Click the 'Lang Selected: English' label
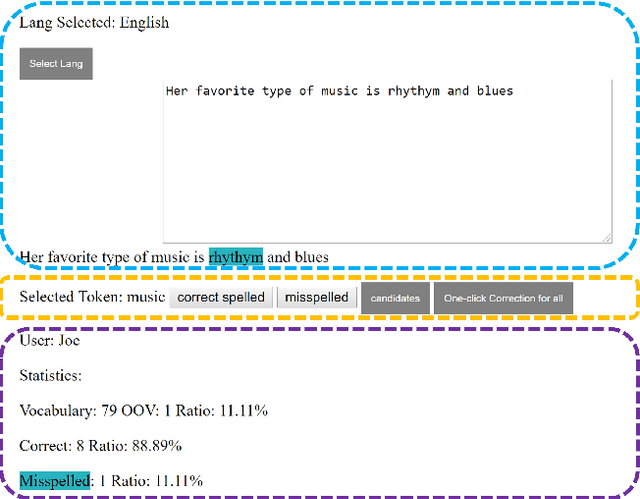The image size is (640, 499). [94, 23]
